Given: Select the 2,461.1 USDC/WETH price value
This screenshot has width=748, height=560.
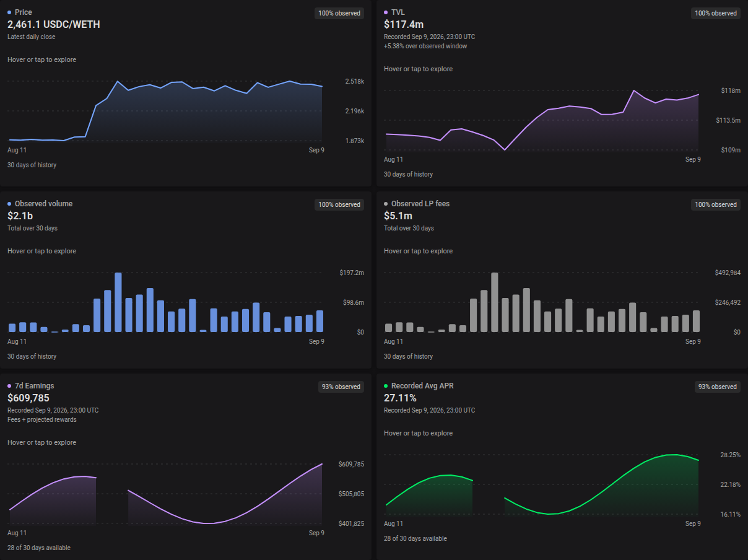Looking at the screenshot, I should pos(54,24).
